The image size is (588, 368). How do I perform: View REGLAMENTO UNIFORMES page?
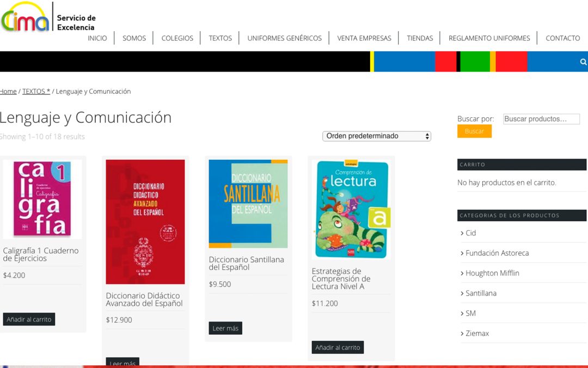coord(489,38)
